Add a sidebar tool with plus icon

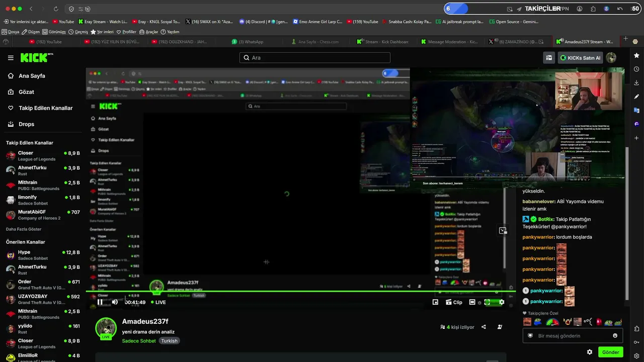point(636,138)
